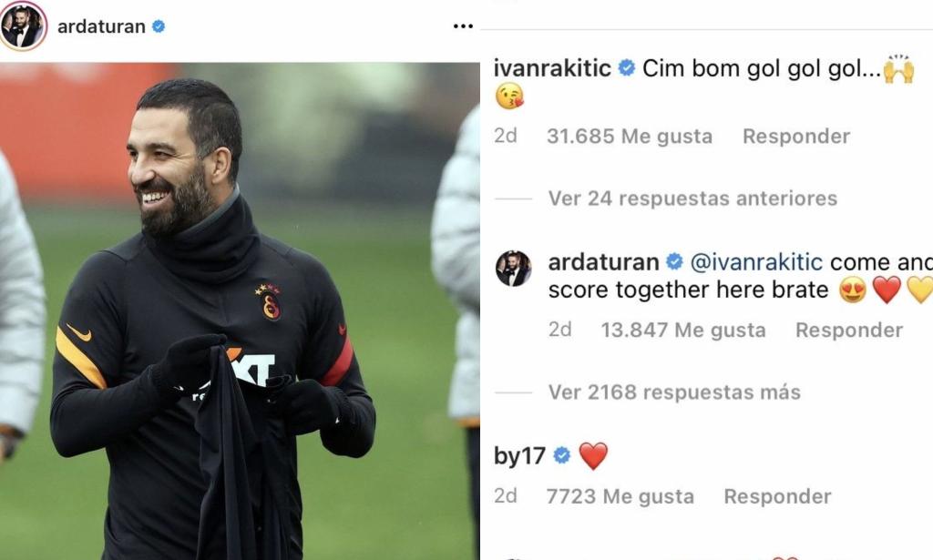Click Responder under by17's comment

(777, 496)
